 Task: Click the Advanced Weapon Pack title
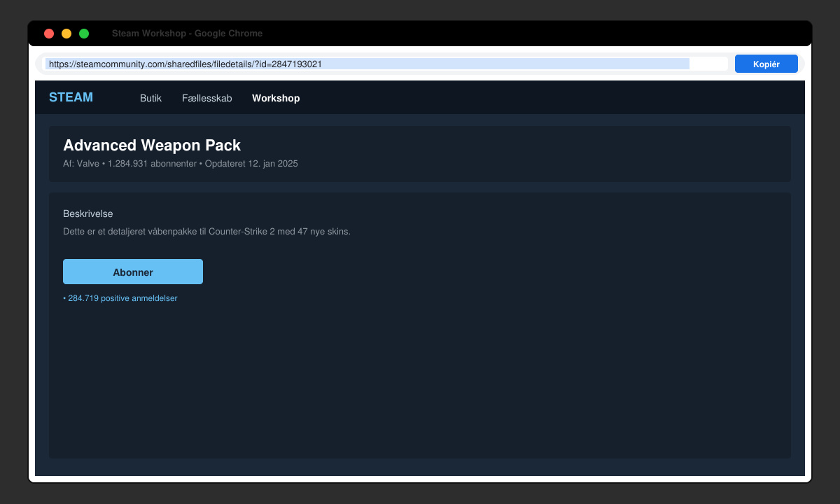[x=152, y=145]
